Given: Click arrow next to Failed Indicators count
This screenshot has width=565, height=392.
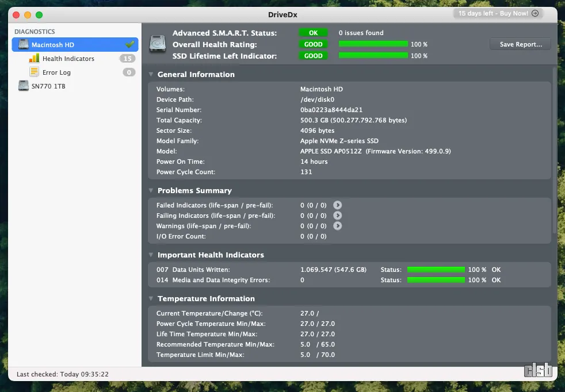Looking at the screenshot, I should pos(338,205).
